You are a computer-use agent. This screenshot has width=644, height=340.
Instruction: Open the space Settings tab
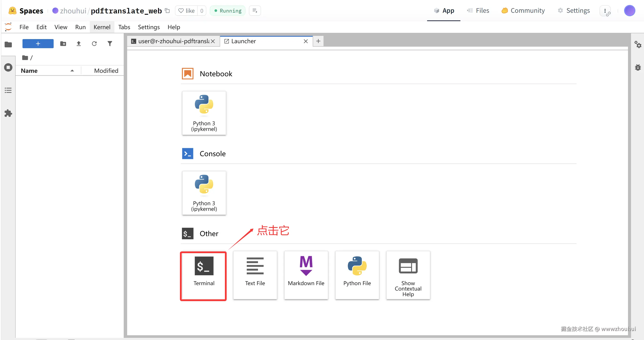point(574,11)
